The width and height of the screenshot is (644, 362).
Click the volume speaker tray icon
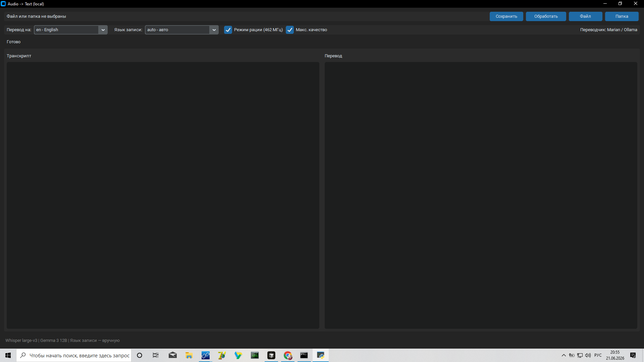[x=588, y=355]
